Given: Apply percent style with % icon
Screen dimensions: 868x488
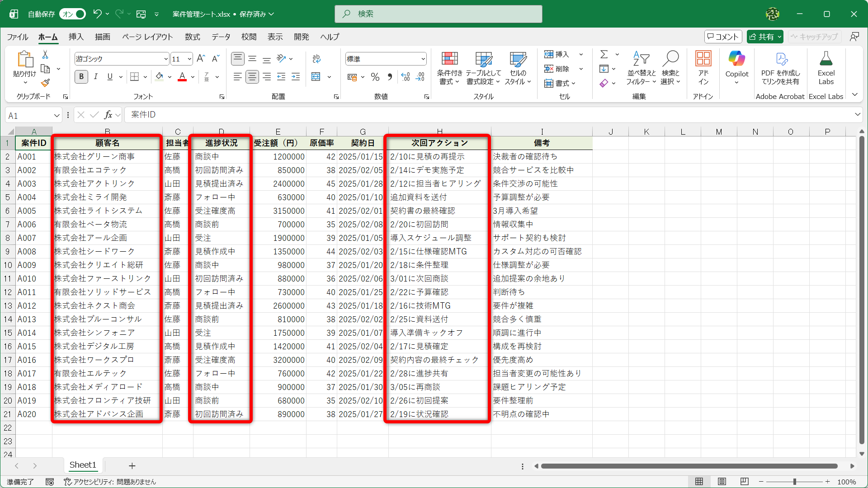Looking at the screenshot, I should coord(375,77).
